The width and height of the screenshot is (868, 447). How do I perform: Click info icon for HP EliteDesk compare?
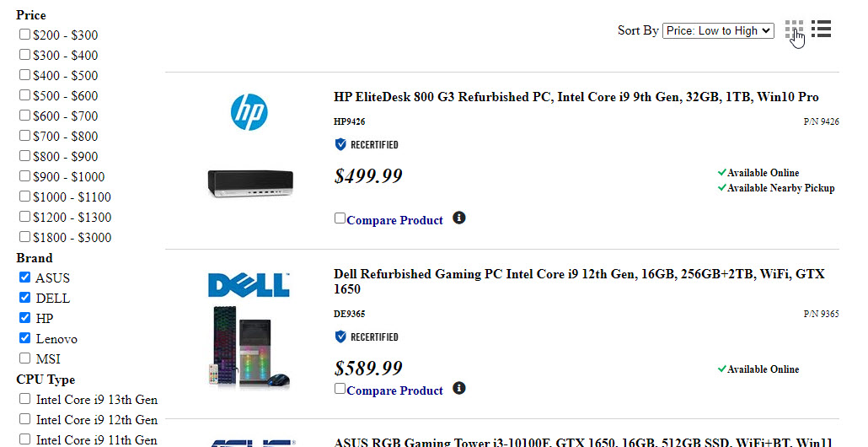(459, 218)
